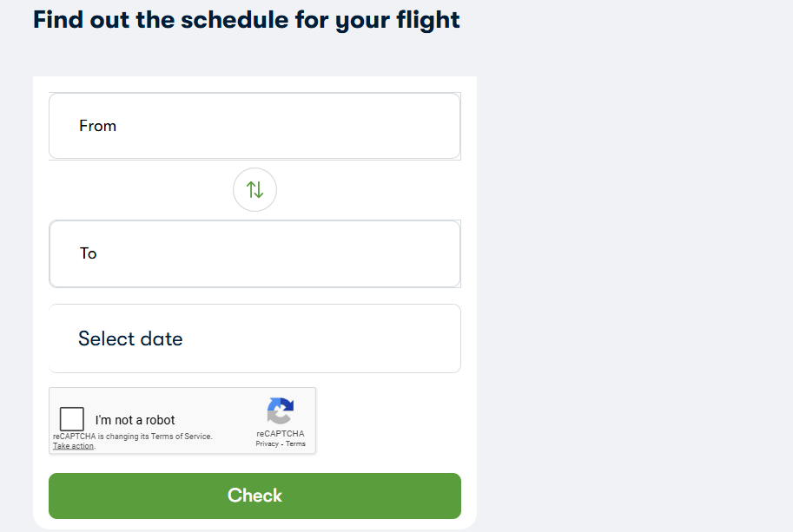Click the flight schedule page heading
This screenshot has height=532, width=793.
(x=247, y=19)
